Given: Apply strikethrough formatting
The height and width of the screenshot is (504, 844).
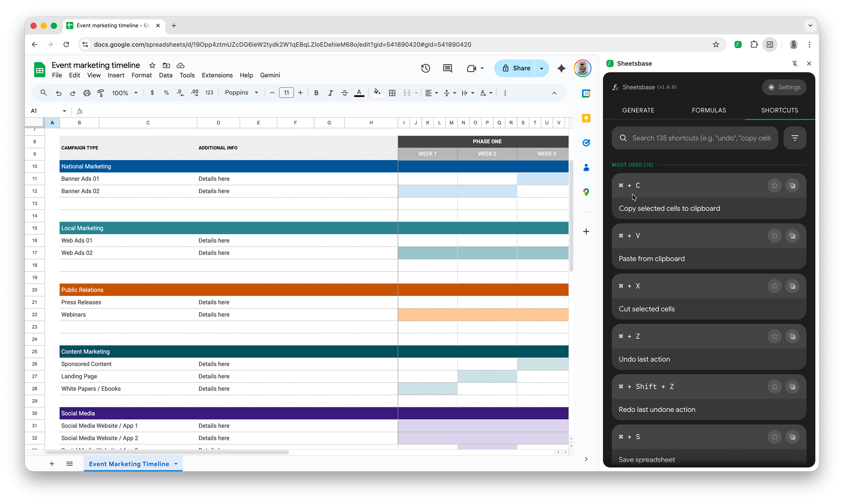Looking at the screenshot, I should pos(344,92).
